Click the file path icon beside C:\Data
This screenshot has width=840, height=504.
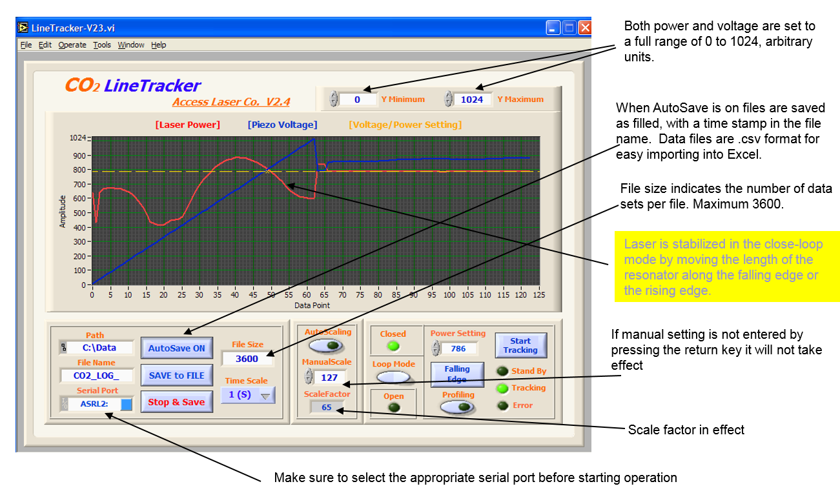point(63,347)
